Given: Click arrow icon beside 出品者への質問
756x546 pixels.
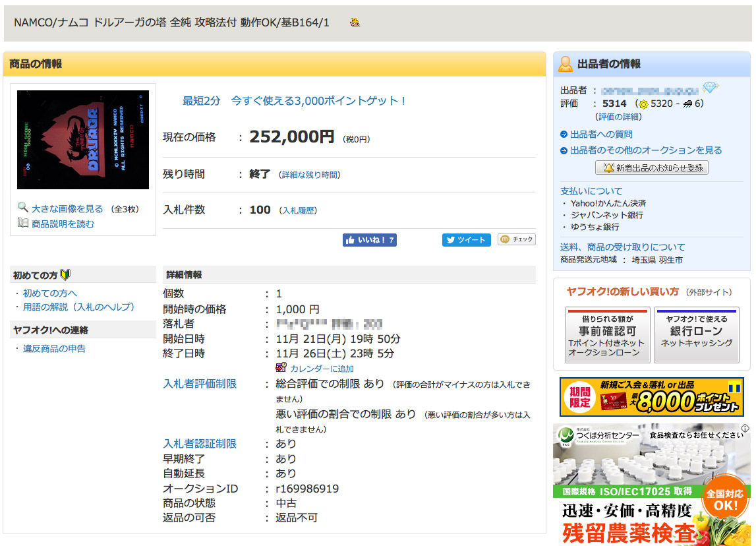Looking at the screenshot, I should (564, 135).
